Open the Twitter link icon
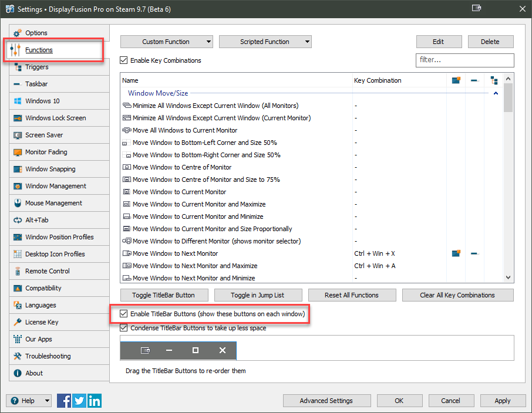Image resolution: width=532 pixels, height=413 pixels. (x=79, y=401)
